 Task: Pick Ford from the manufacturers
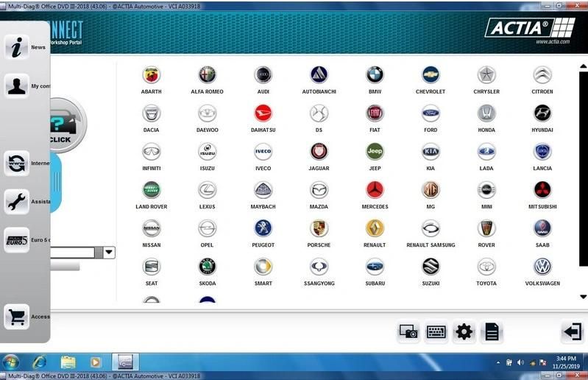431,113
